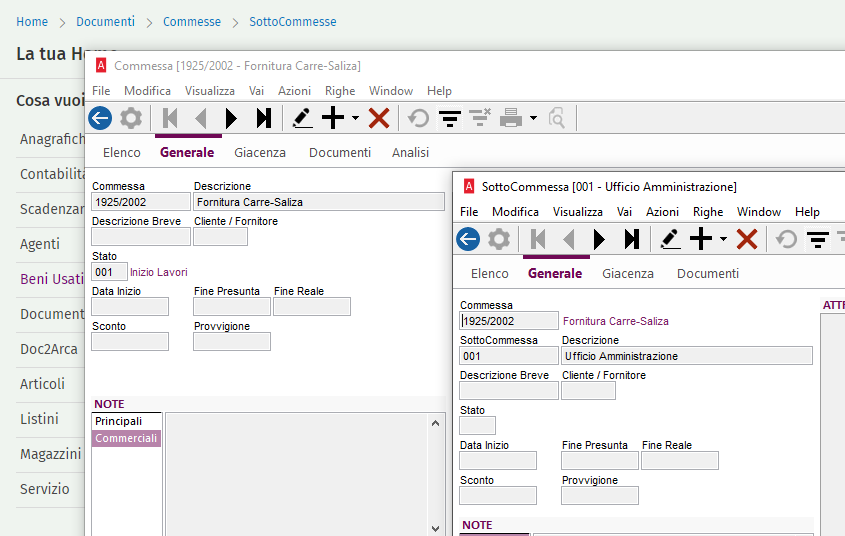The width and height of the screenshot is (845, 536).
Task: Go to first record in Commessa window
Action: (170, 118)
